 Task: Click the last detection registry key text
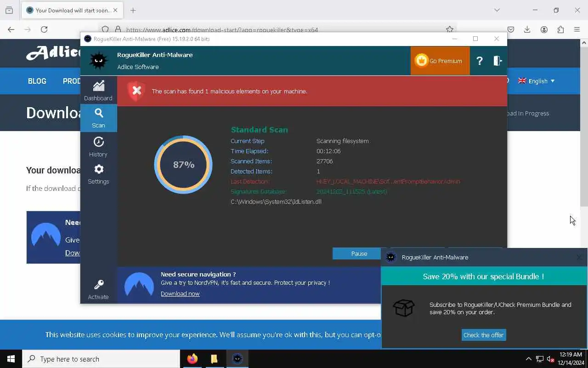(388, 181)
